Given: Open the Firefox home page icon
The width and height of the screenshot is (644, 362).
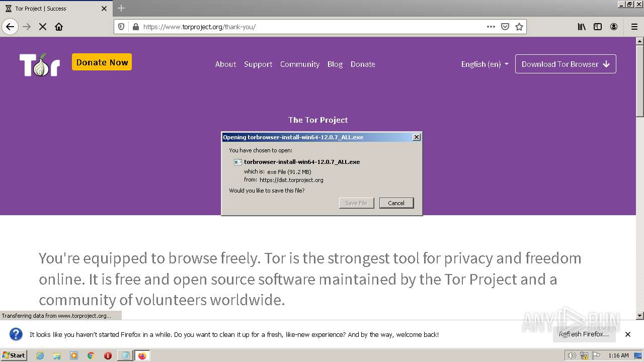Looking at the screenshot, I should (59, 27).
